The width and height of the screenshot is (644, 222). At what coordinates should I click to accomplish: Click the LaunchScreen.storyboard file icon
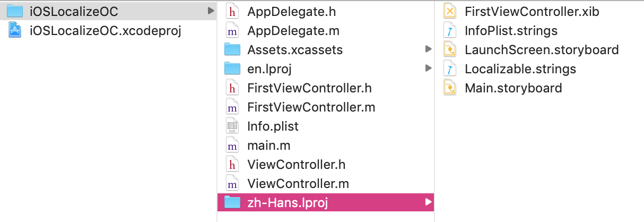449,49
